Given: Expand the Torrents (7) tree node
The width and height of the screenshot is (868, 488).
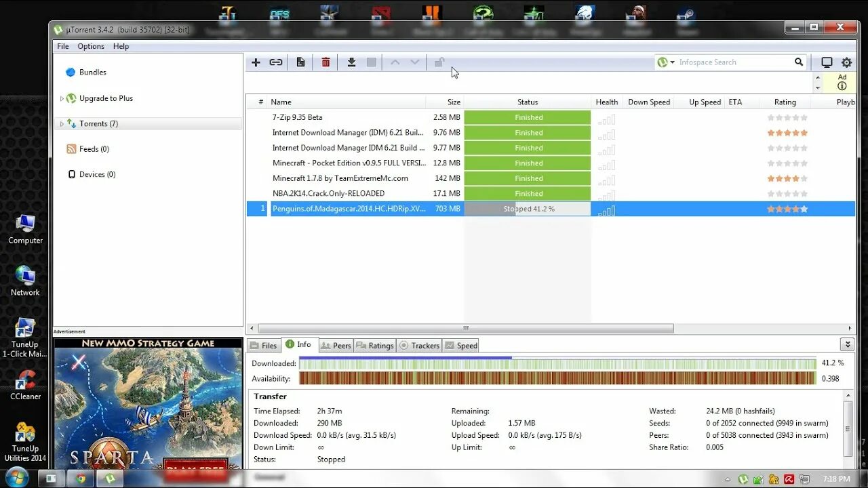Looking at the screenshot, I should 62,124.
